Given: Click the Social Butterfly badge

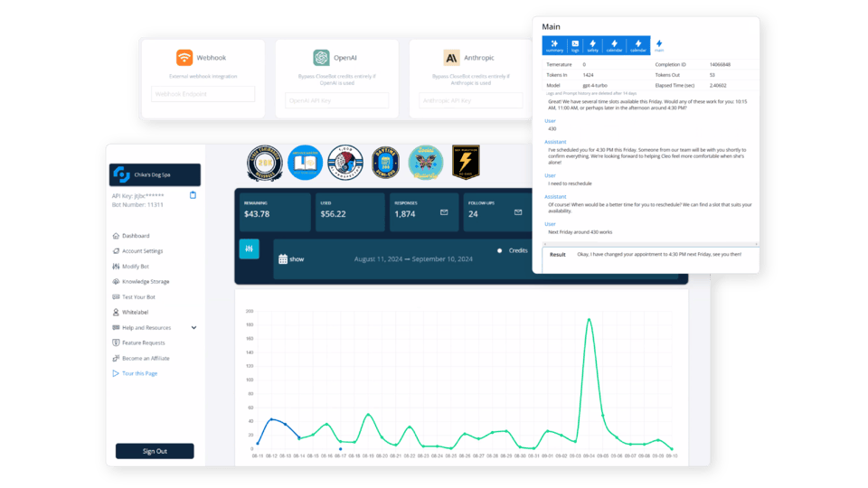Looking at the screenshot, I should pyautogui.click(x=426, y=163).
